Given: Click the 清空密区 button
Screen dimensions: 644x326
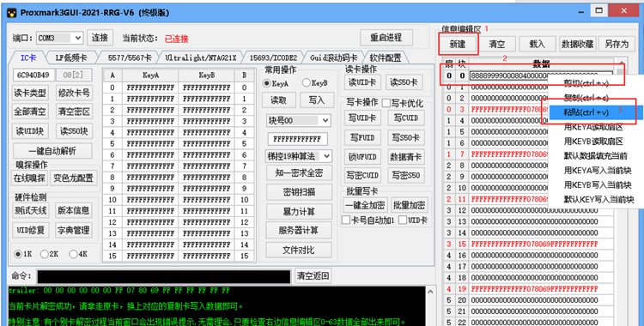Looking at the screenshot, I should click(x=74, y=112).
